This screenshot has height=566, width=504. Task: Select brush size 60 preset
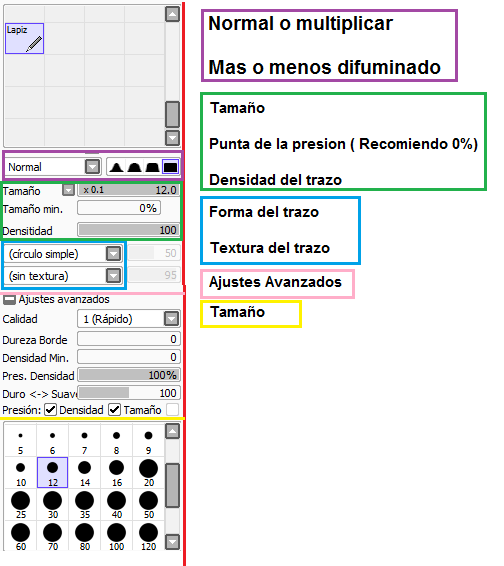coord(20,536)
